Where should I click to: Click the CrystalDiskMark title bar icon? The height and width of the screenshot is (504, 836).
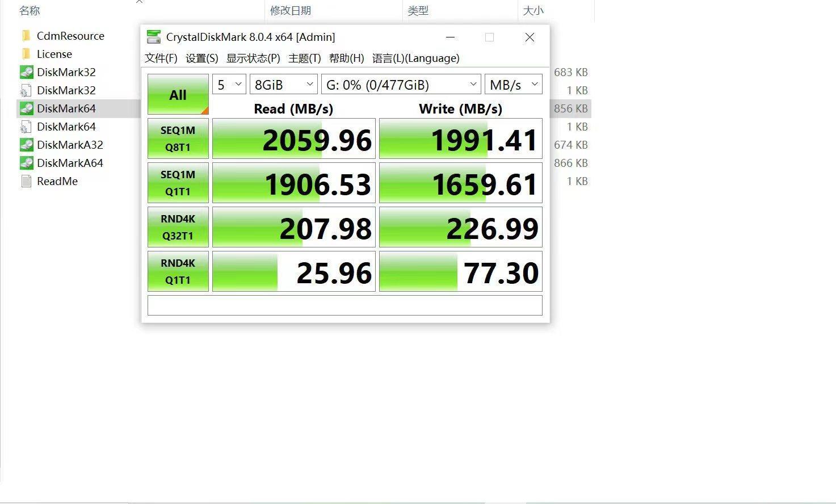(153, 37)
